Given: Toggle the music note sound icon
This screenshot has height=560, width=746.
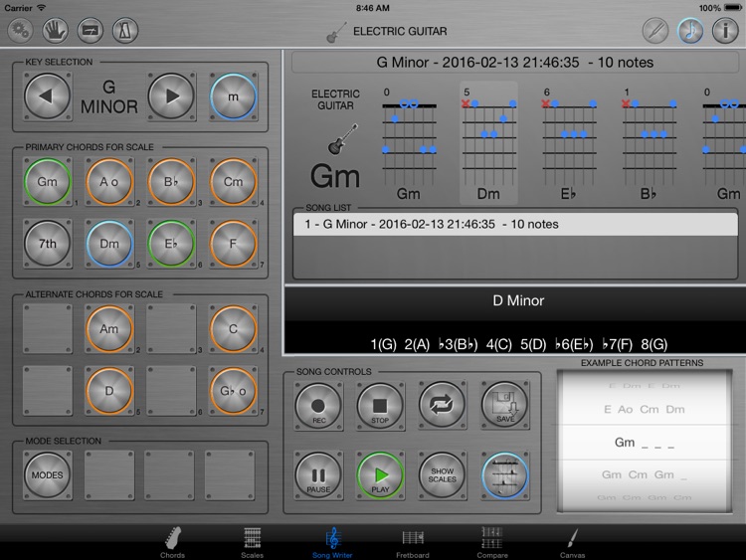Looking at the screenshot, I should pyautogui.click(x=690, y=31).
